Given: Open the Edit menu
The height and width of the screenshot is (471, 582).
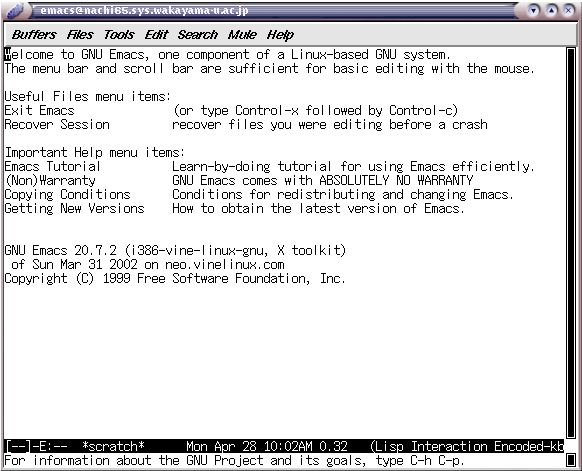Looking at the screenshot, I should (x=156, y=35).
